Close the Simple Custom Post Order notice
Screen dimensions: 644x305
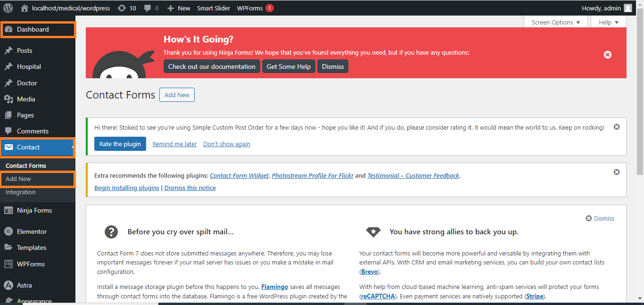point(616,127)
